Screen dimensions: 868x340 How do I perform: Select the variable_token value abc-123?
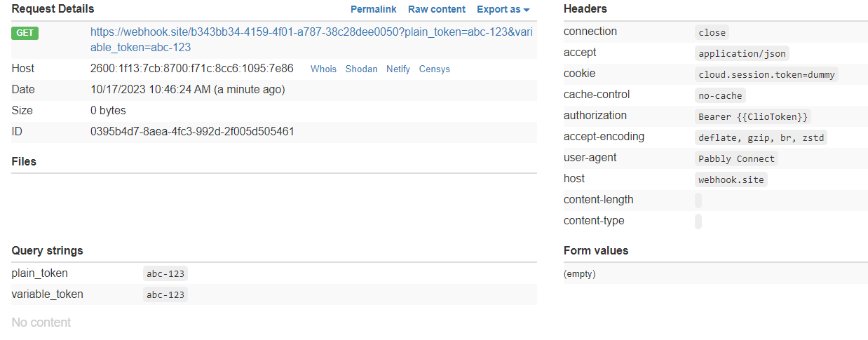165,295
